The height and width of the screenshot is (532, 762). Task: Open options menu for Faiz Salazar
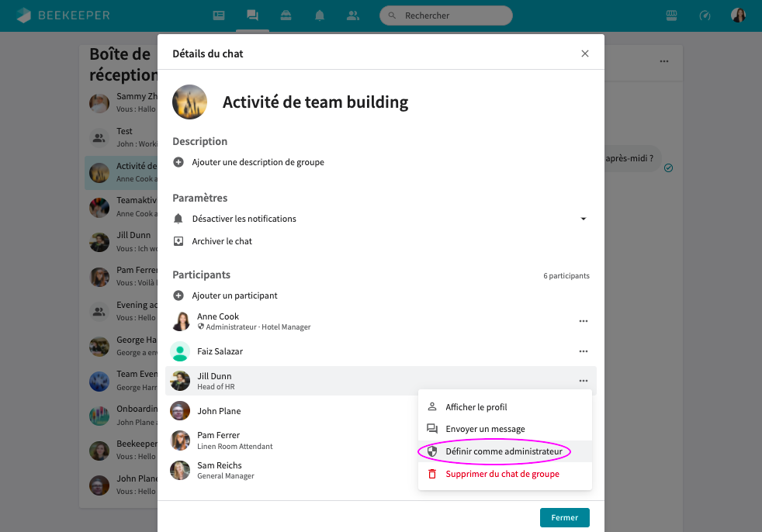(x=584, y=351)
